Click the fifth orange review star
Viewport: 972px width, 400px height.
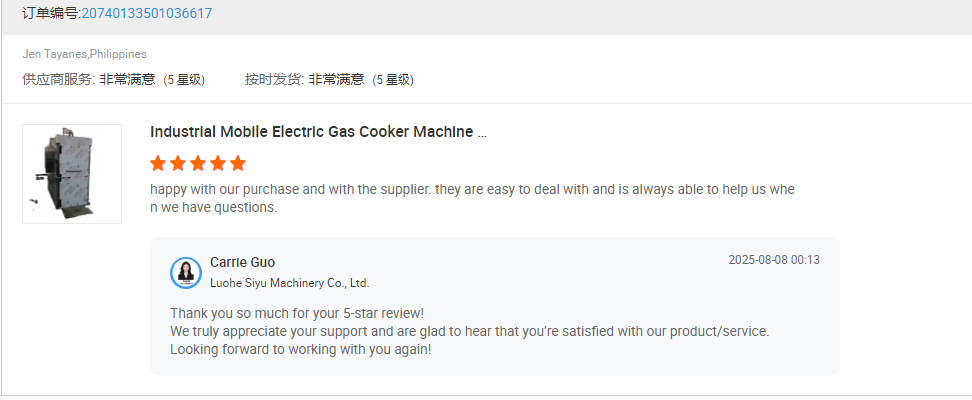point(237,163)
